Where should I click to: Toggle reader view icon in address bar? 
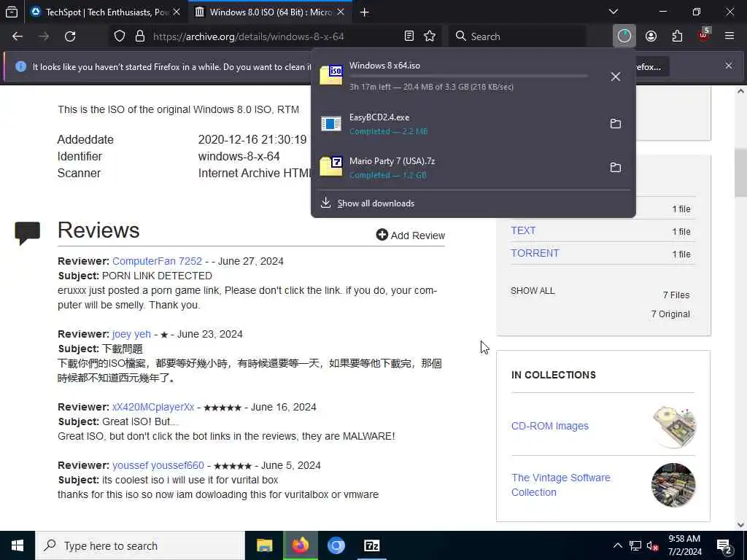pos(409,36)
